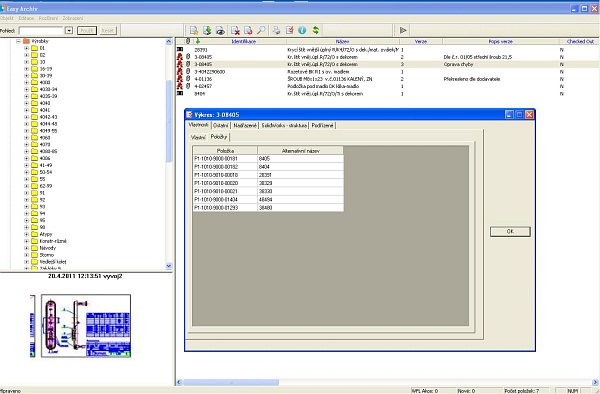
Task: Expand the Návody folder node
Action: point(26,248)
